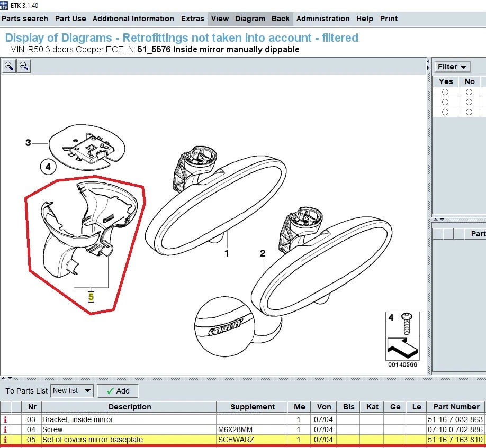
Task: Open the Parts search menu
Action: [x=25, y=19]
